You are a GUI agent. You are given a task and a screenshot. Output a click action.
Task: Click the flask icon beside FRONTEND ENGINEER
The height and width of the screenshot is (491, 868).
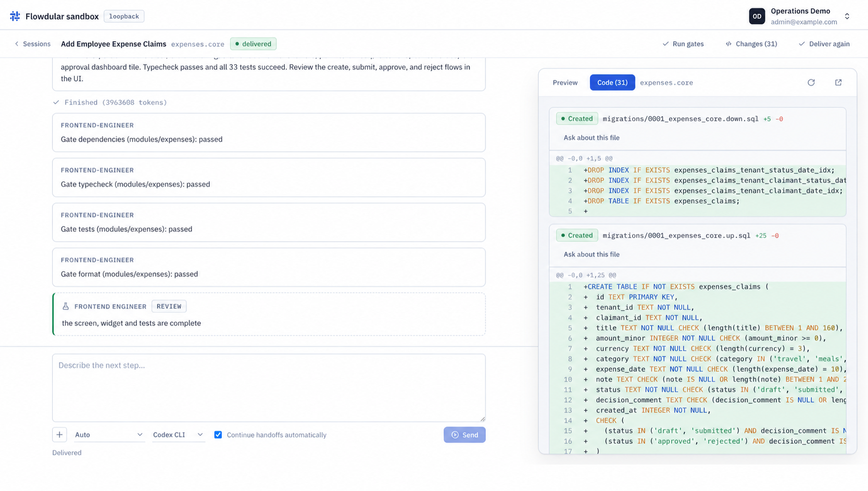click(x=66, y=306)
